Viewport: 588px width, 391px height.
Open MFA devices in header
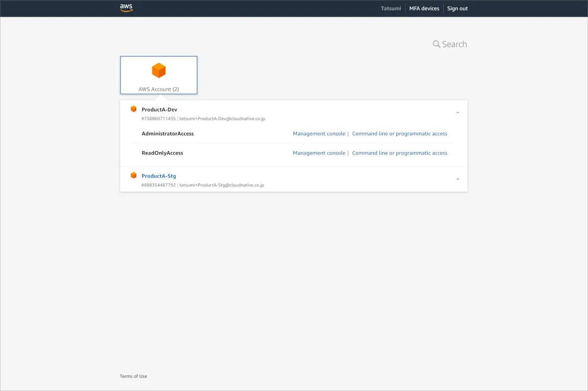coord(424,8)
